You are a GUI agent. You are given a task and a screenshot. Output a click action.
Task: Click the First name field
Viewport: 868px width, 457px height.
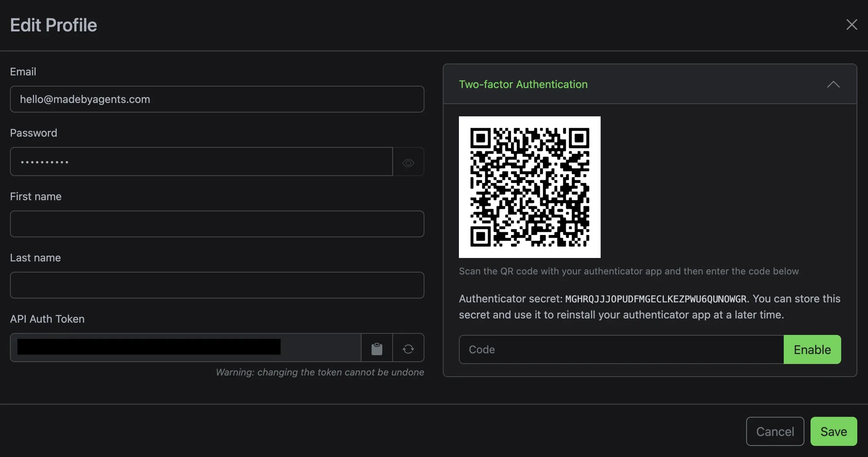217,224
